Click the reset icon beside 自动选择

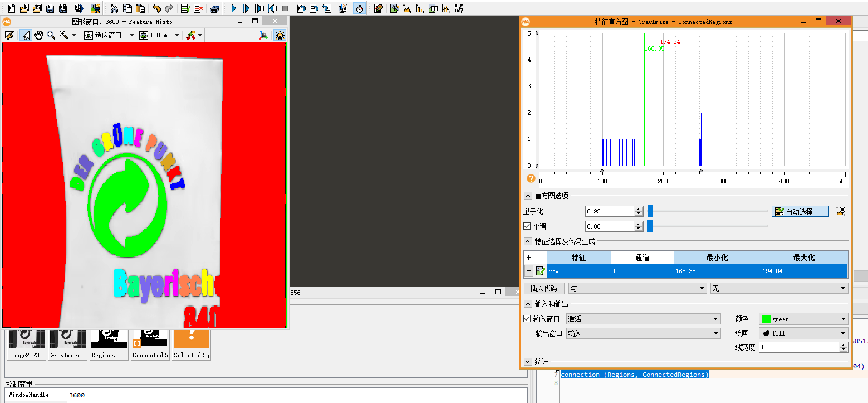pos(841,211)
